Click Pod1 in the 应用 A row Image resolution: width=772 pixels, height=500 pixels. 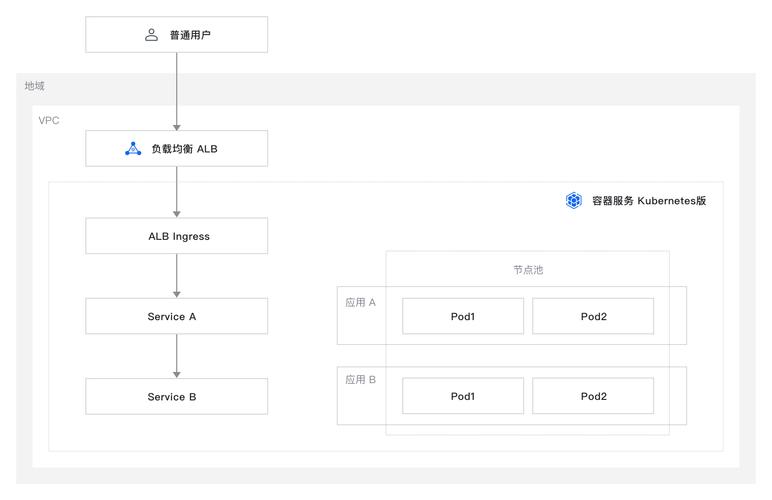(462, 316)
